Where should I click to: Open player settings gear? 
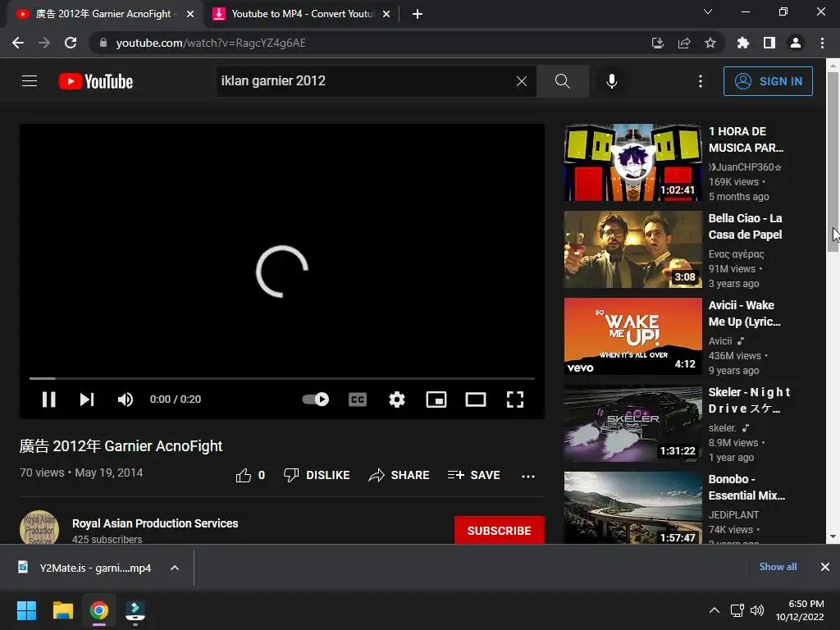coord(397,399)
